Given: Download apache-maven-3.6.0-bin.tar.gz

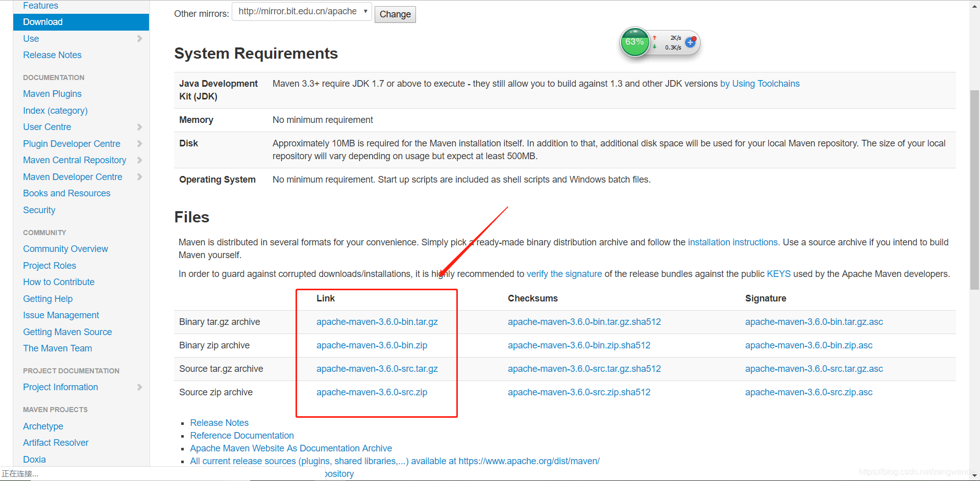Looking at the screenshot, I should pyautogui.click(x=377, y=322).
